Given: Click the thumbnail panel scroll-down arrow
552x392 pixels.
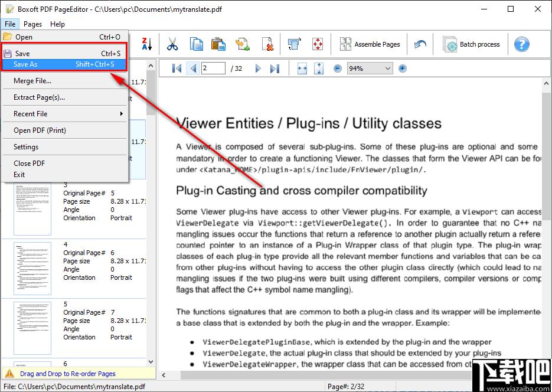Looking at the screenshot, I should click(x=151, y=362).
